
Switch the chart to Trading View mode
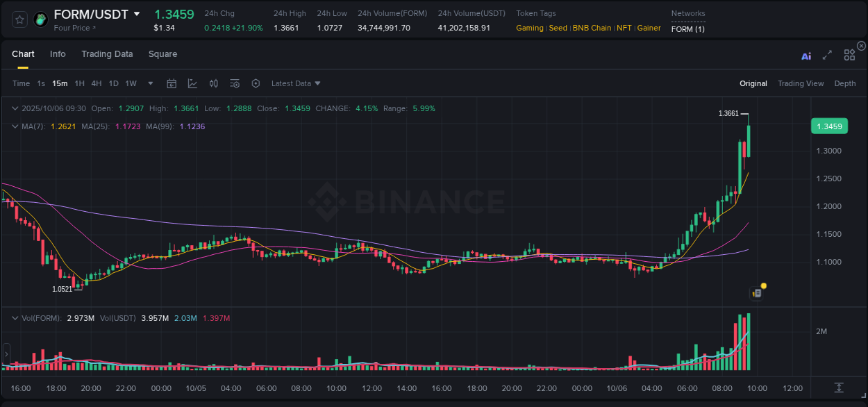[801, 83]
